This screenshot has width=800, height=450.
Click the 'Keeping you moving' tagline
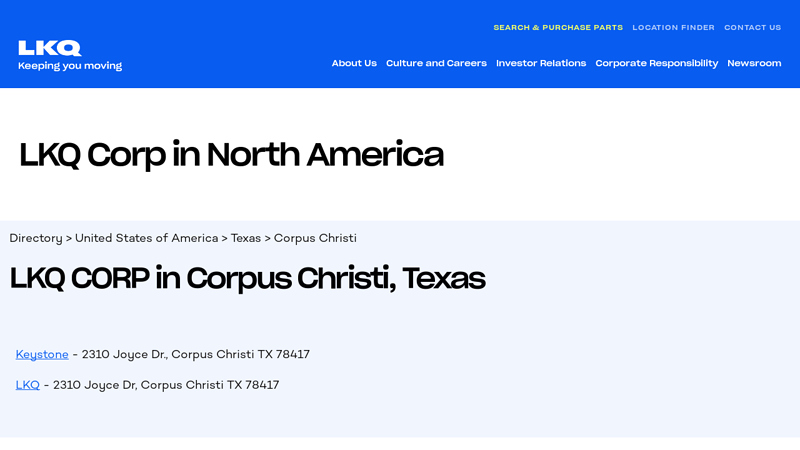click(70, 66)
